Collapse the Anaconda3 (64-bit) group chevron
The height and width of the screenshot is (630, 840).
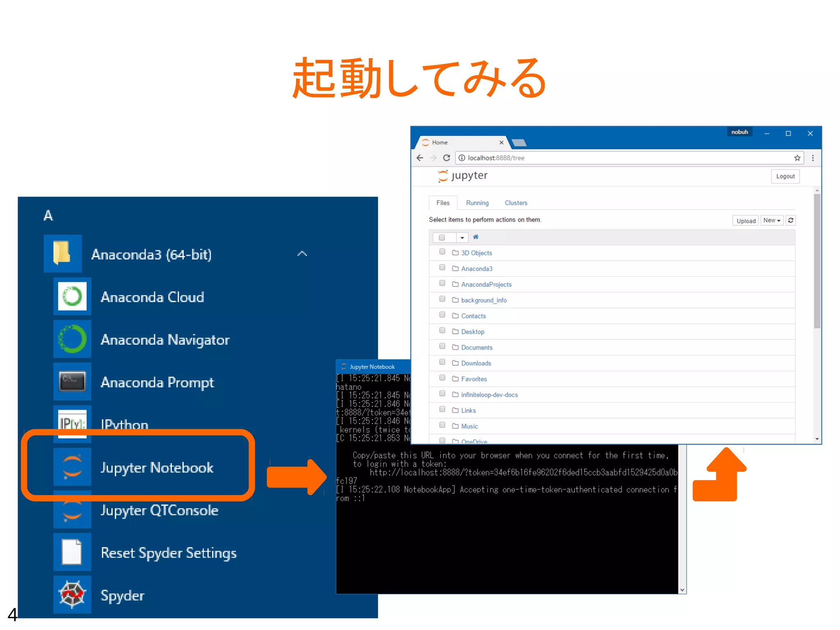302,254
